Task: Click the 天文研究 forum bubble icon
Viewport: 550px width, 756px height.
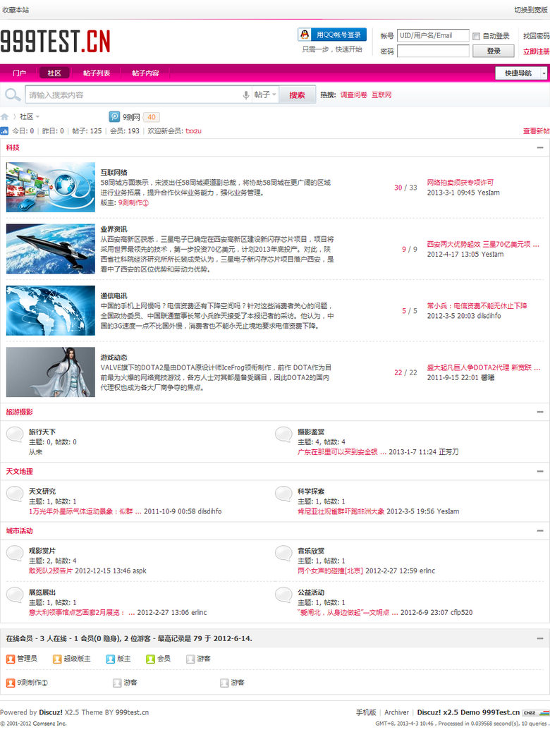Action: coord(15,494)
